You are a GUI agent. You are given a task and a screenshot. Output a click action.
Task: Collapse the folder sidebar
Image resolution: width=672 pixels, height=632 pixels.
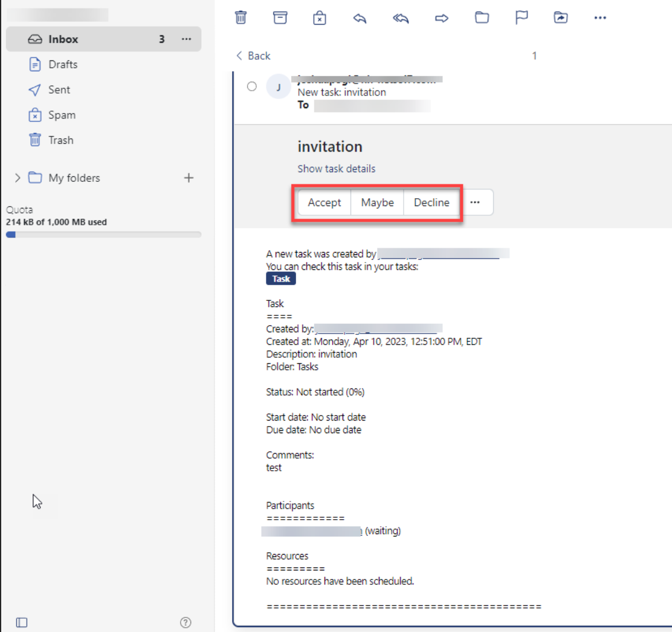coord(22,622)
